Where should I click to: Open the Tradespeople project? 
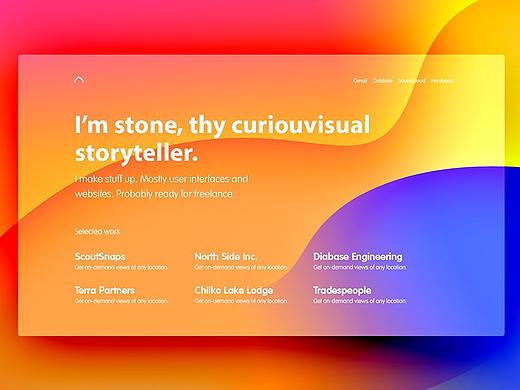pyautogui.click(x=342, y=290)
